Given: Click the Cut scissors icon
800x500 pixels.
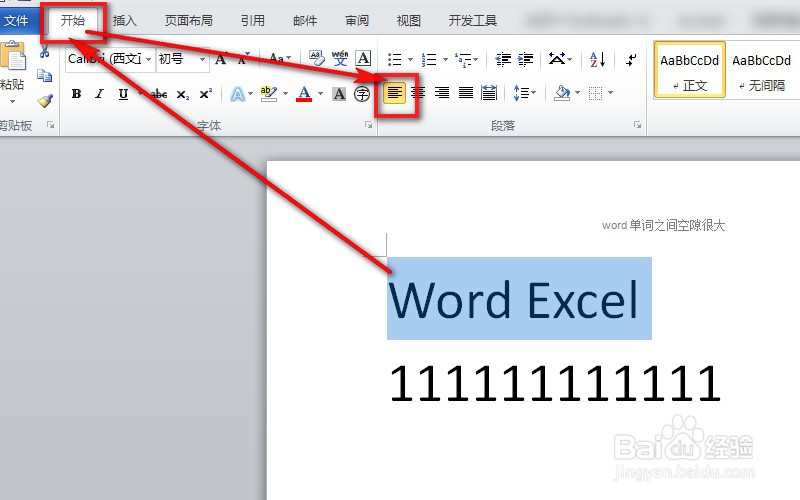Looking at the screenshot, I should (44, 51).
